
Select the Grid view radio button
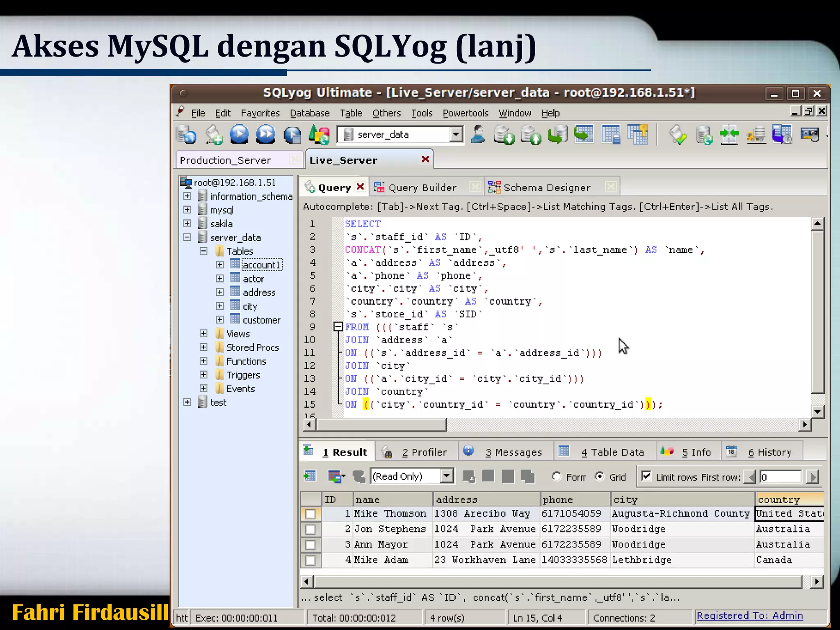[x=600, y=476]
